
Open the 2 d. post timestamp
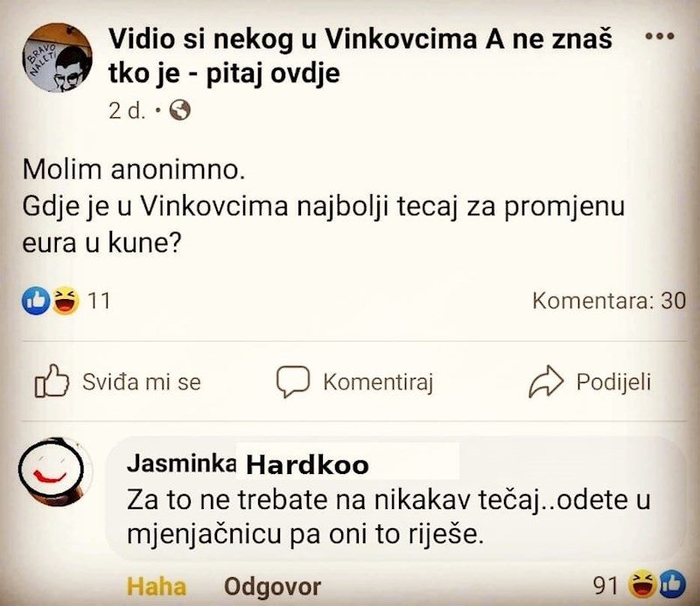[127, 111]
